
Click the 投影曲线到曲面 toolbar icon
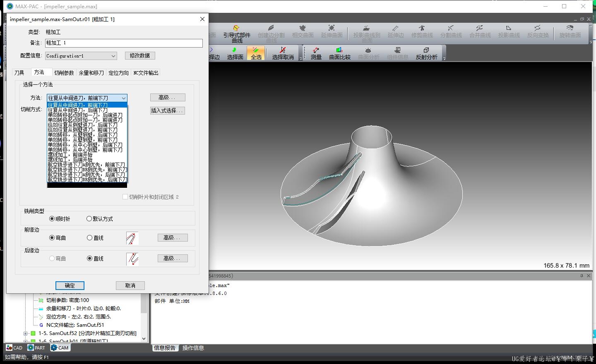pyautogui.click(x=366, y=34)
